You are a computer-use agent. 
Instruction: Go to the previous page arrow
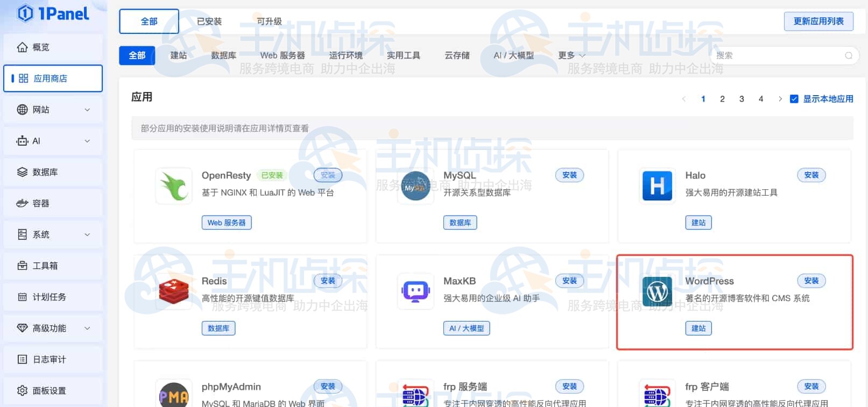(684, 99)
